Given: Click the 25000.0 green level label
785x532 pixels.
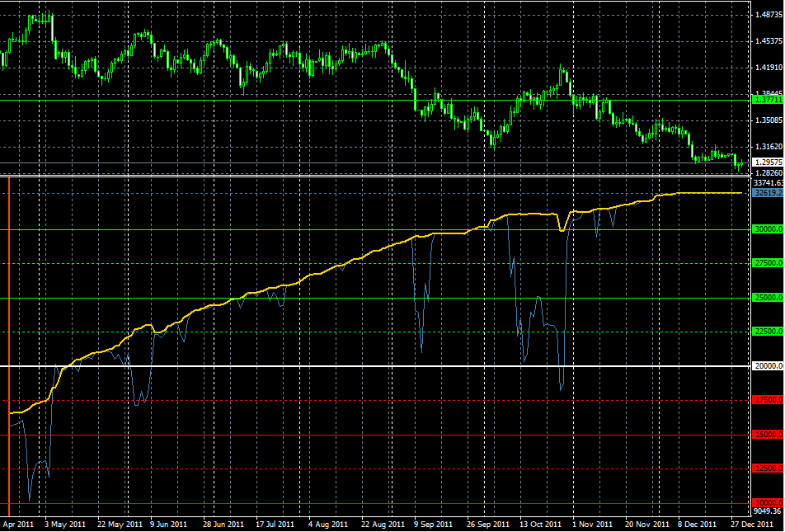Looking at the screenshot, I should (x=768, y=298).
